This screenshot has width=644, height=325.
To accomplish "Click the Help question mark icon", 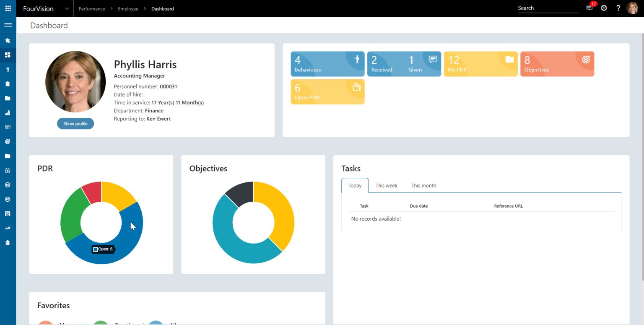I will (x=618, y=8).
